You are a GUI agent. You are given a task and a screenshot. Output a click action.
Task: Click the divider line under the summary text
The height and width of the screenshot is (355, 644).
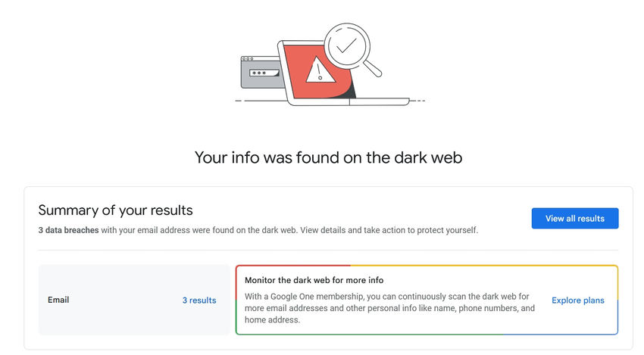(x=328, y=251)
